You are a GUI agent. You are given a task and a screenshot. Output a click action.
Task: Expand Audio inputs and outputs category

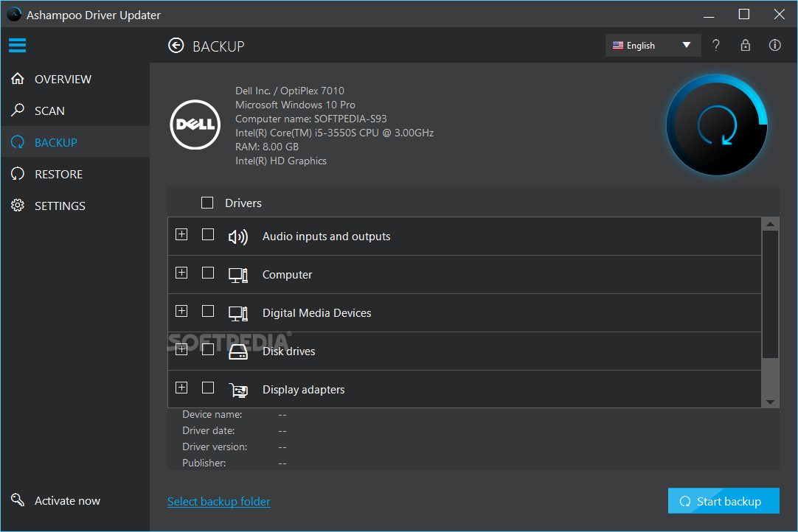tap(181, 234)
